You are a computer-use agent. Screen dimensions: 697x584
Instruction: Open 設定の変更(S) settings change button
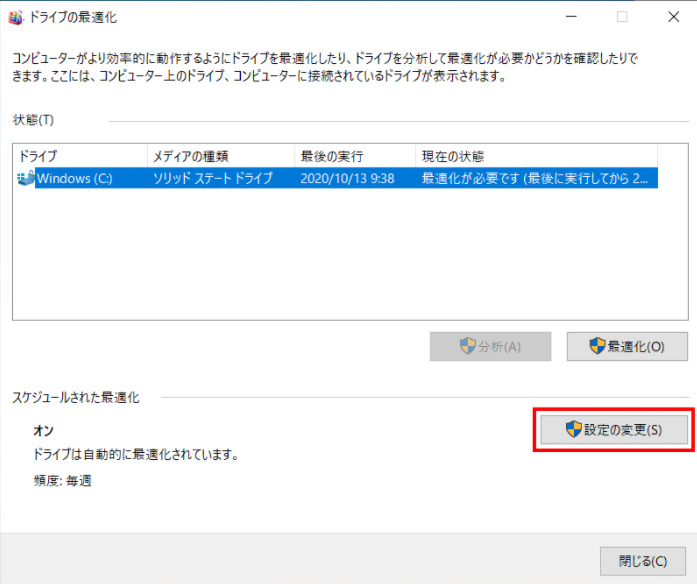614,430
